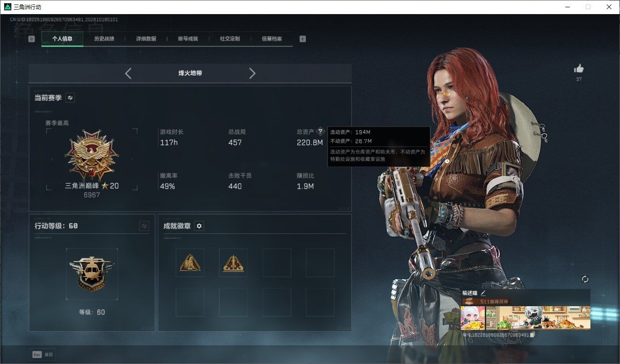Click the refresh character model icon
The width and height of the screenshot is (620, 364).
585,279
